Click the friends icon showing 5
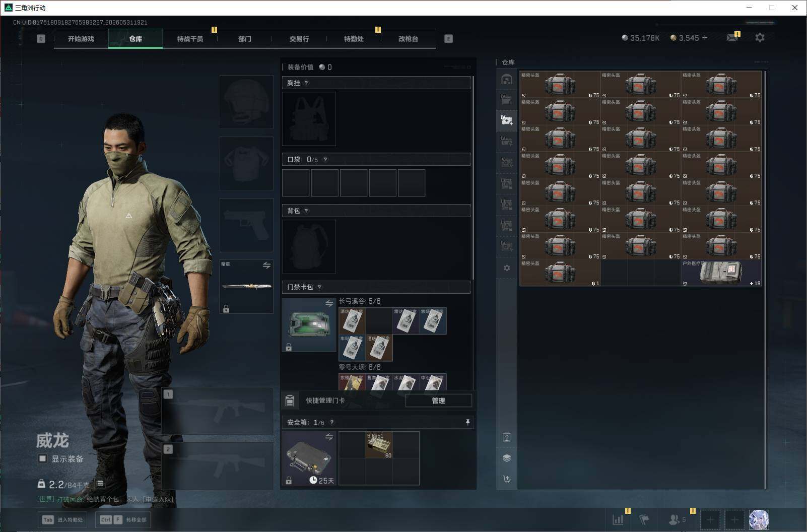Viewport: 807px width, 532px height. coord(677,519)
